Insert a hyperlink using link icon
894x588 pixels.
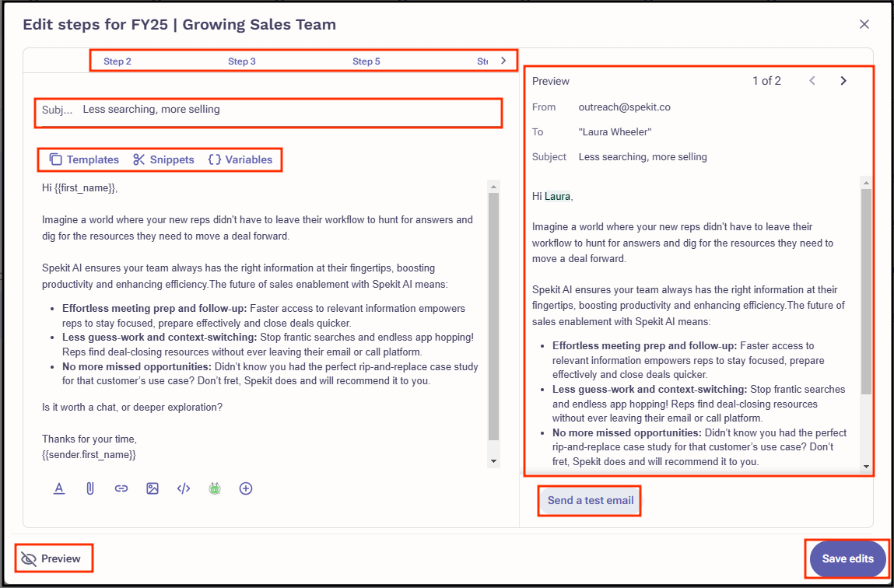121,488
